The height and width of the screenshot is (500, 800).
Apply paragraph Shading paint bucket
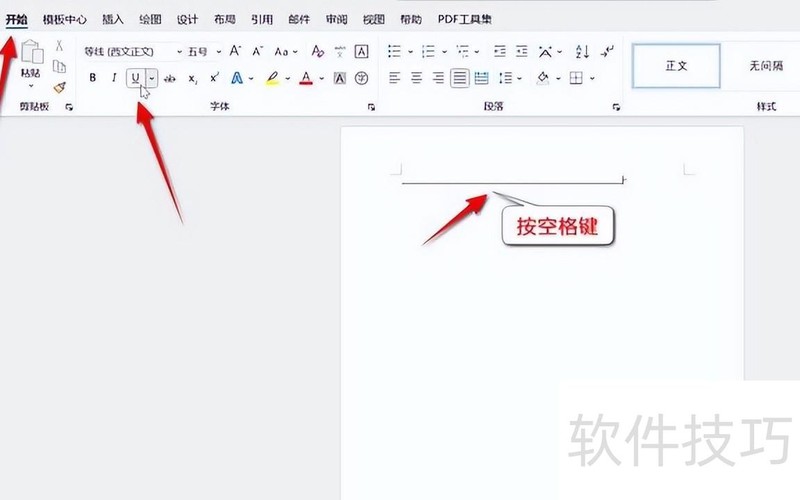tap(543, 78)
